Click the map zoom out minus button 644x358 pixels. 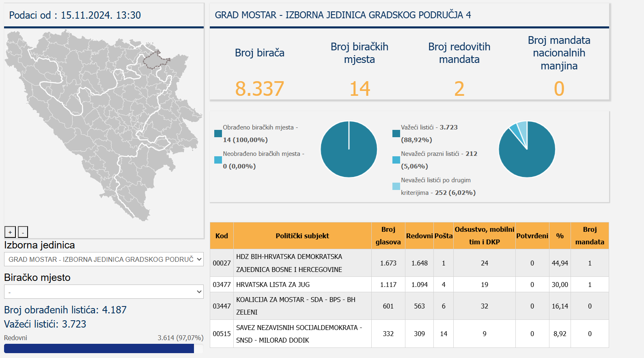click(x=23, y=232)
